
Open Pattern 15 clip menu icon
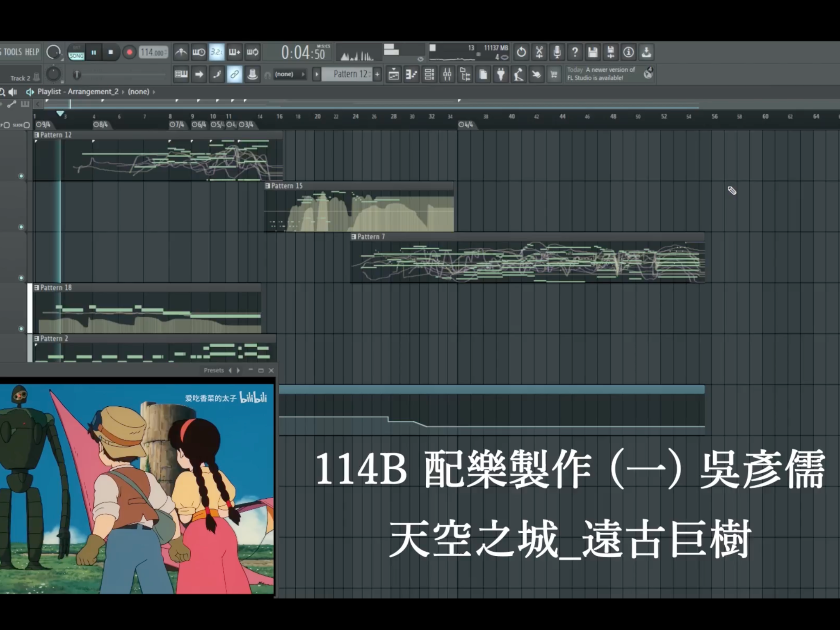pyautogui.click(x=267, y=186)
